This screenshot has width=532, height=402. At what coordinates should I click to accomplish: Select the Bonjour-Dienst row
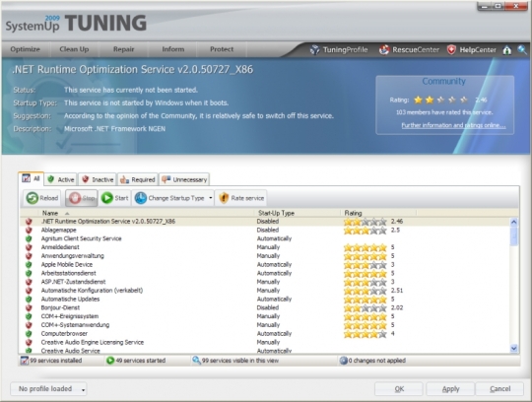[x=265, y=308]
